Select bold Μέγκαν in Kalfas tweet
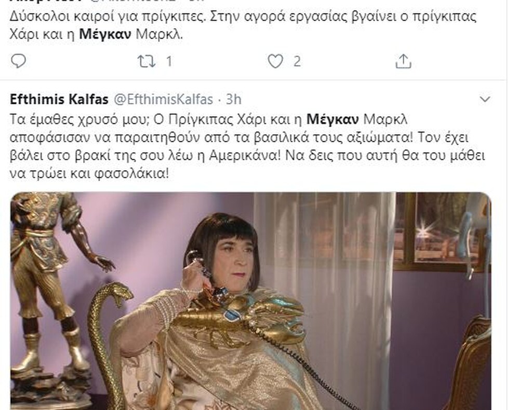This screenshot has height=410, width=532. click(332, 119)
